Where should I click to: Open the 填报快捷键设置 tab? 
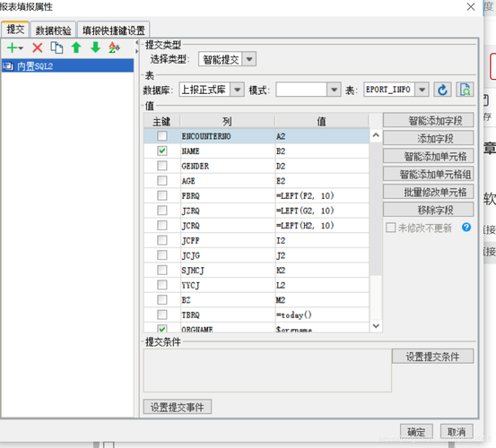114,30
